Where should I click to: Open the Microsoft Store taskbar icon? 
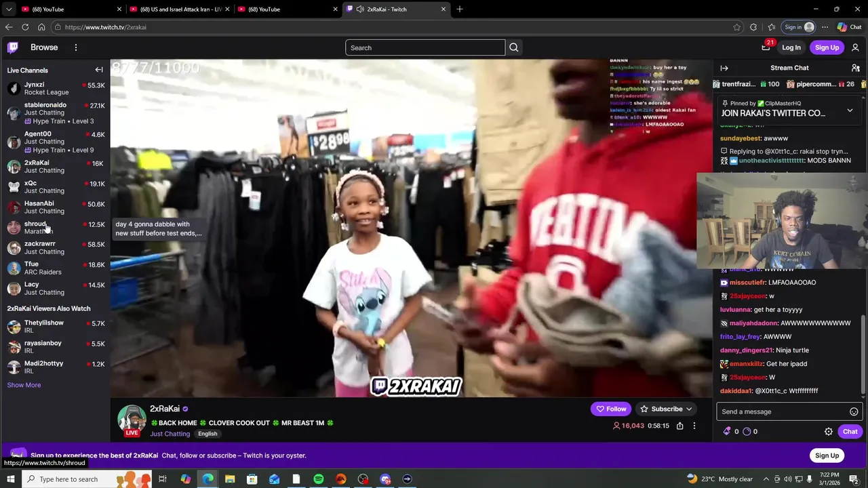(x=252, y=479)
